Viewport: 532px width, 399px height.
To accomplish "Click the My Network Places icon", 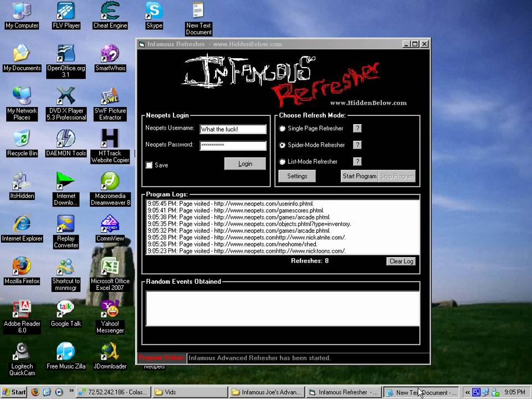I will (x=22, y=104).
